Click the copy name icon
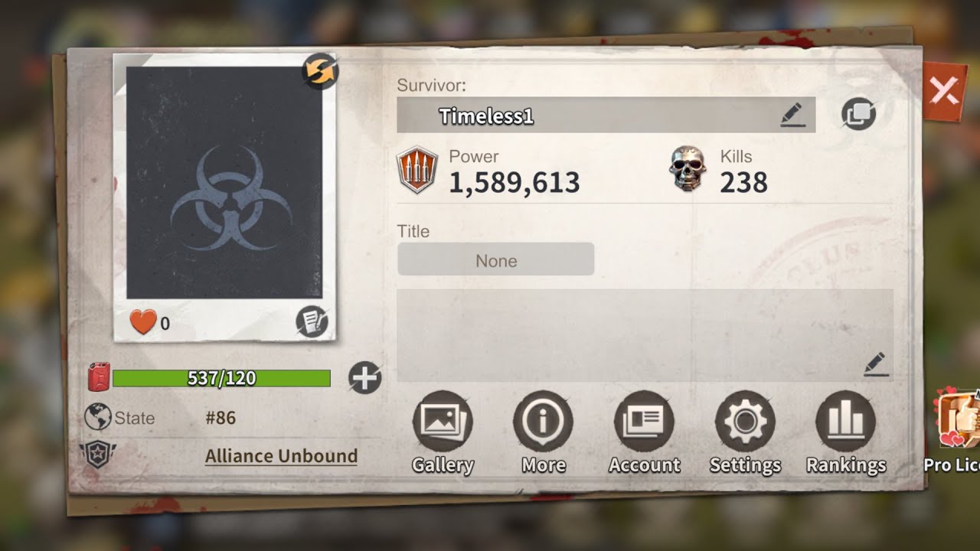The image size is (980, 551). pyautogui.click(x=858, y=115)
